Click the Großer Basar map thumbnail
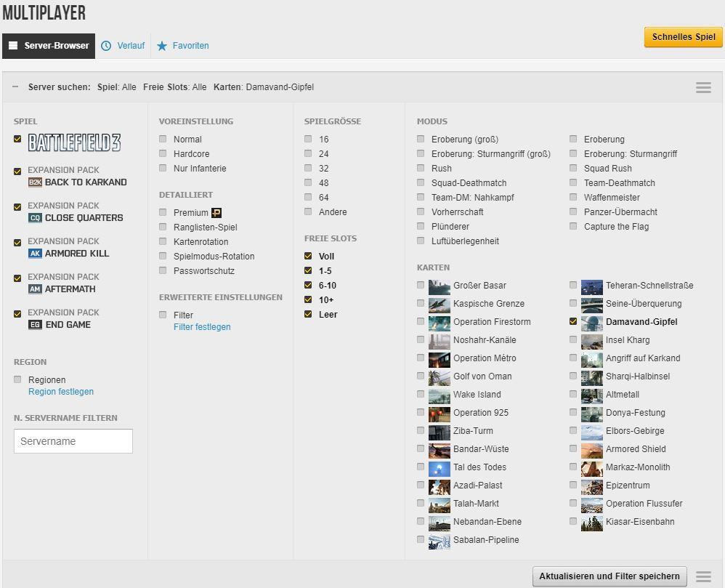 [x=440, y=287]
